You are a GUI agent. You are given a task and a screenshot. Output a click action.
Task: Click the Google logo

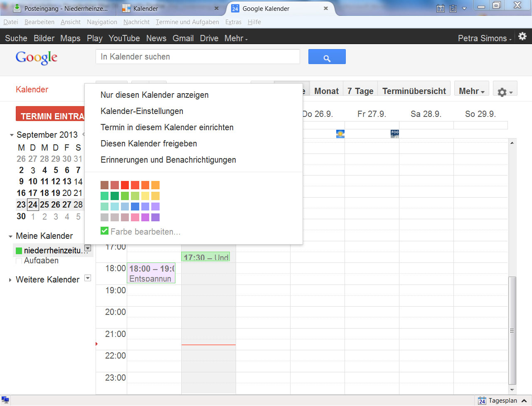tap(37, 57)
